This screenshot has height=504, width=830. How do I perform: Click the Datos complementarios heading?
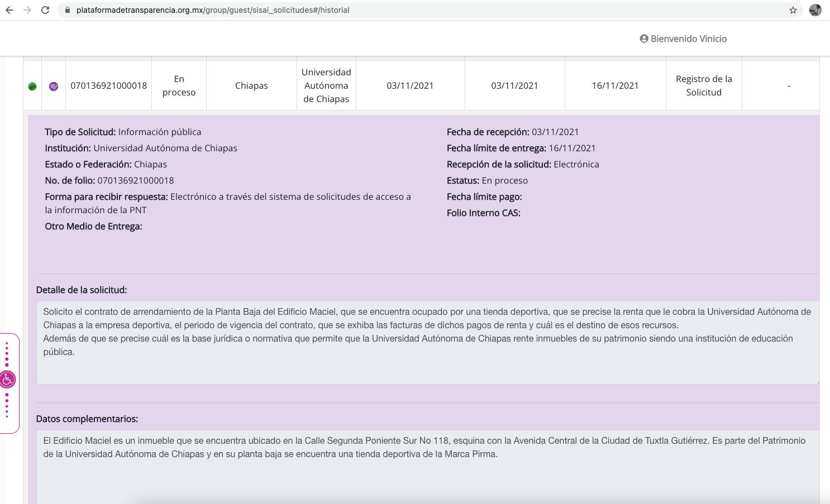point(87,419)
